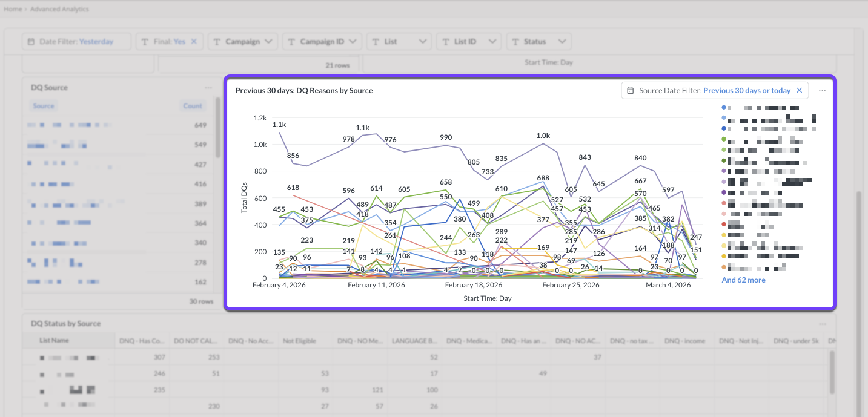Open Advanced Analytics breadcrumb link
This screenshot has width=868, height=417.
[x=59, y=9]
